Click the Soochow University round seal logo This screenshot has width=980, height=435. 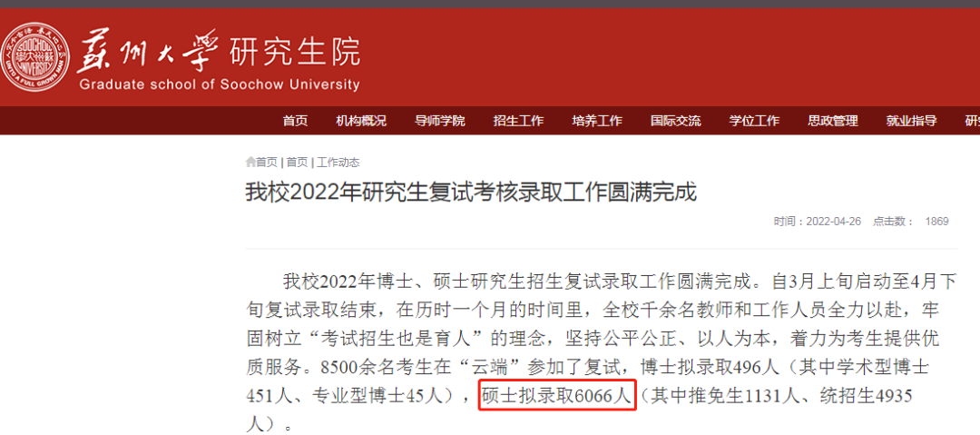click(x=34, y=59)
